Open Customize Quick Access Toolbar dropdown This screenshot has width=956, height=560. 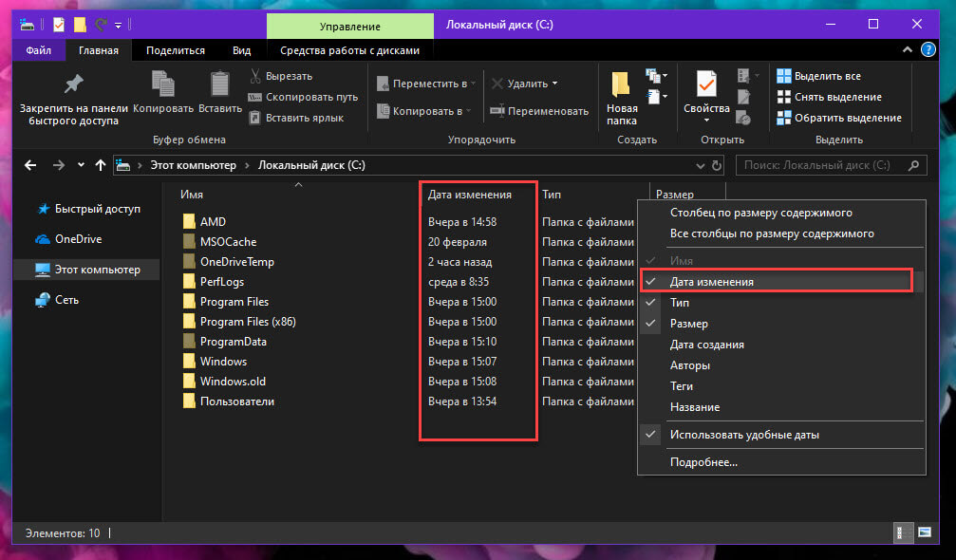[x=119, y=25]
